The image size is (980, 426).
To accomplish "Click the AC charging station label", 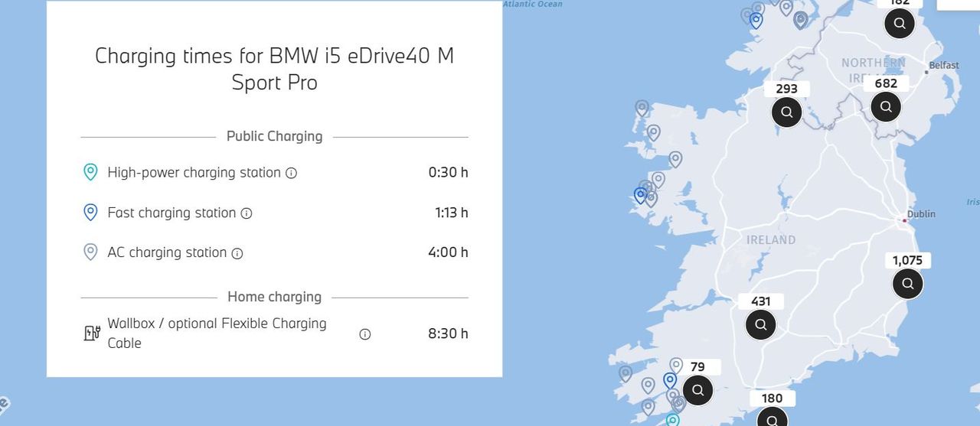I will (x=167, y=252).
